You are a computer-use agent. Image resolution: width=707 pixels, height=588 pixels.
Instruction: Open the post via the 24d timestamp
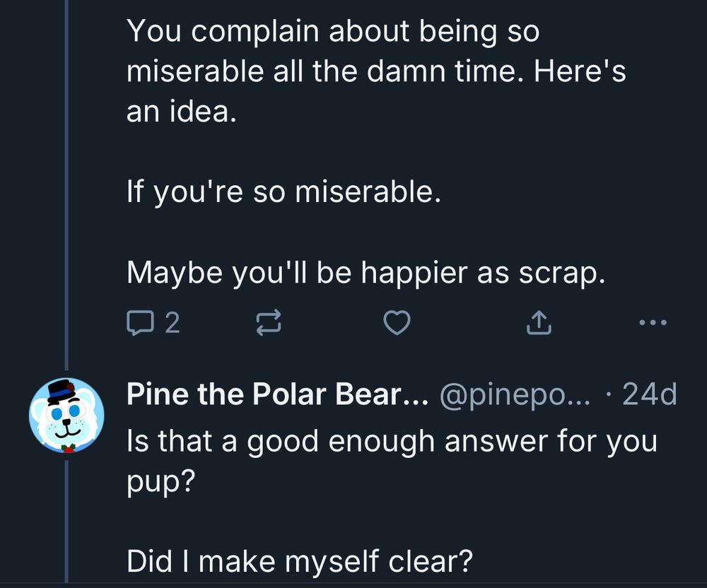(x=648, y=395)
